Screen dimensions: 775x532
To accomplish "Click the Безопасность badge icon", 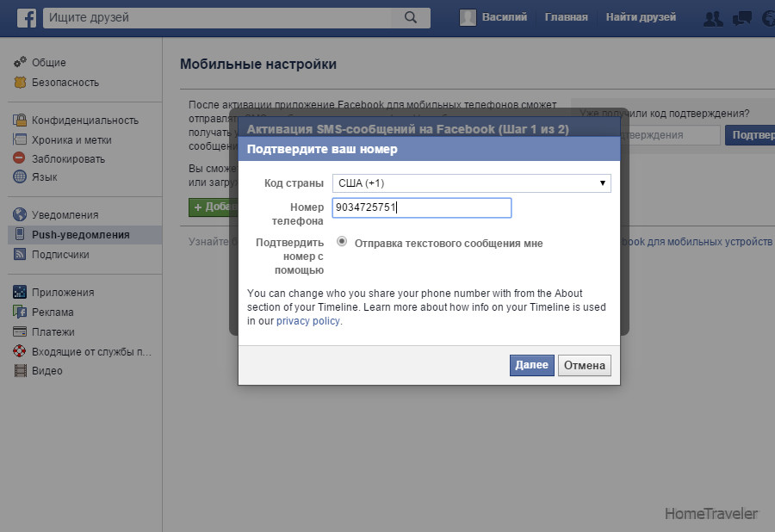I will 20,82.
